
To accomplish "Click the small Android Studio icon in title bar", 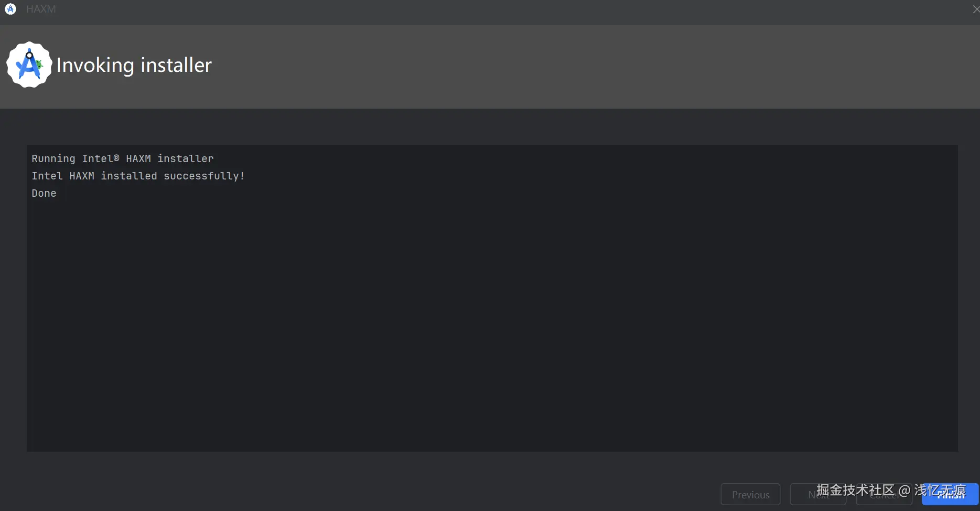I will (10, 9).
